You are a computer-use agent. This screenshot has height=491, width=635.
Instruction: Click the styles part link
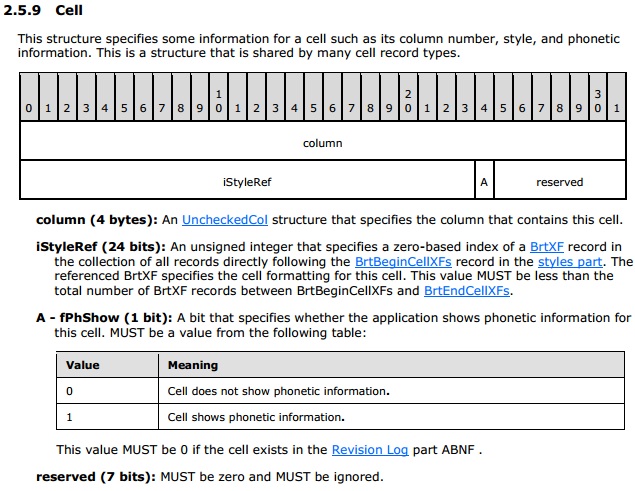click(570, 262)
